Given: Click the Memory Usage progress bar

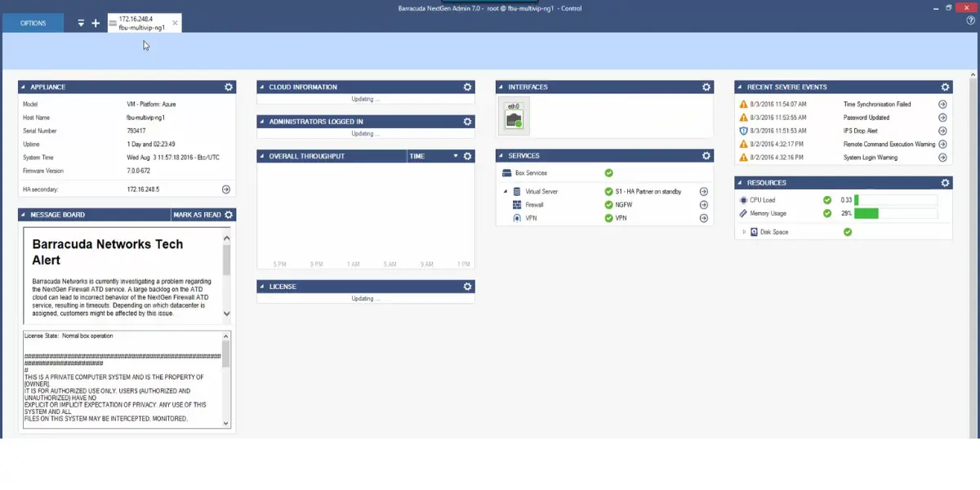Looking at the screenshot, I should click(896, 213).
